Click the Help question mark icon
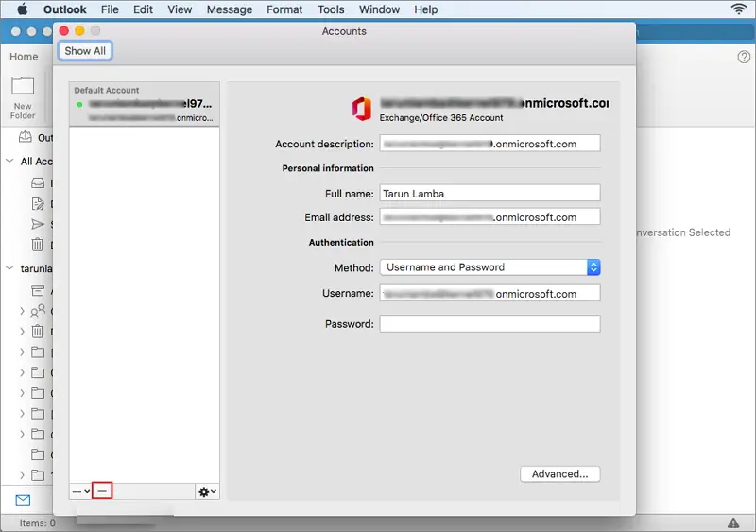The height and width of the screenshot is (532, 756). 744,57
